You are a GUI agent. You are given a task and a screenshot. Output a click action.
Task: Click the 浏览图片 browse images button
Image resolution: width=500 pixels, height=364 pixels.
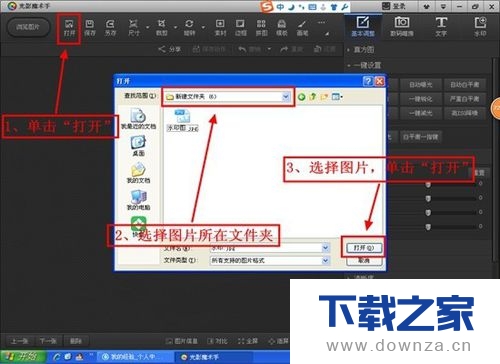28,27
